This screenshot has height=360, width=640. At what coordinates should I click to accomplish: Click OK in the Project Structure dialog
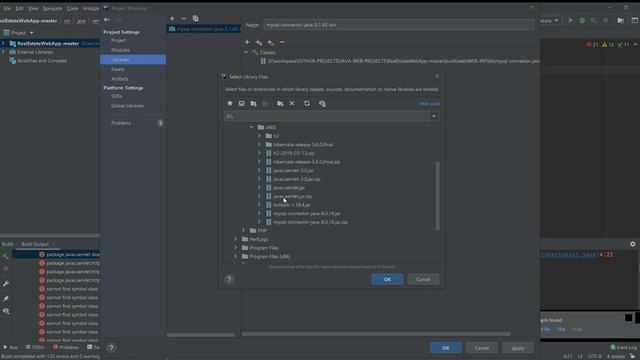click(446, 348)
